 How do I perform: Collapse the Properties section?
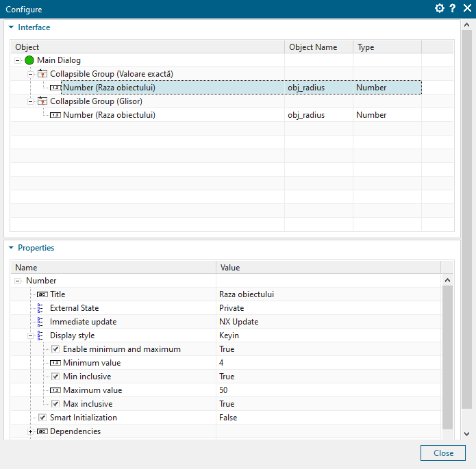pyautogui.click(x=11, y=248)
